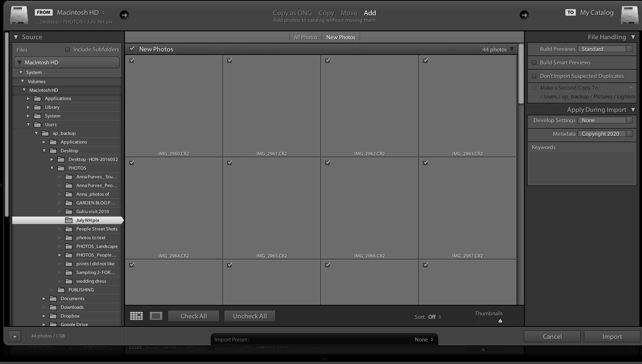
Task: Click into the Keywords text field
Action: [x=582, y=168]
